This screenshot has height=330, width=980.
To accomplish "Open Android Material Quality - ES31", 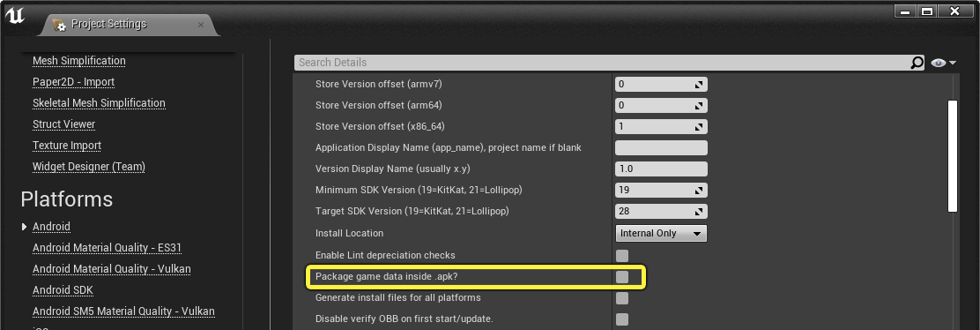I will click(x=107, y=248).
